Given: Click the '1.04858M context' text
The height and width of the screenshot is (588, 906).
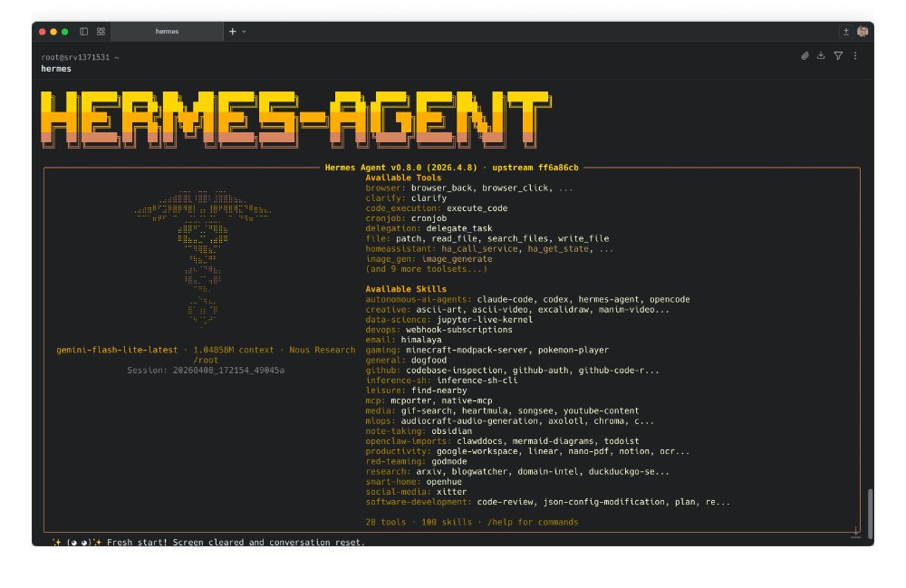Looking at the screenshot, I should tap(234, 350).
